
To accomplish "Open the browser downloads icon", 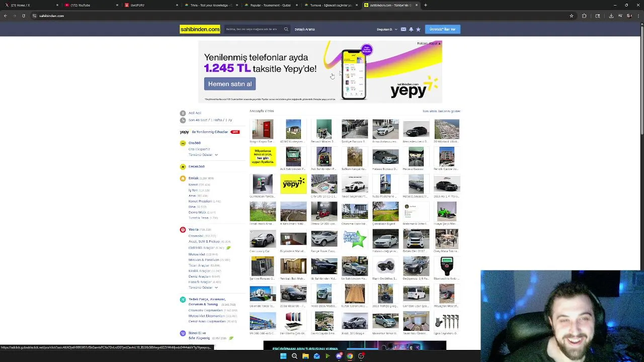I will (611, 16).
